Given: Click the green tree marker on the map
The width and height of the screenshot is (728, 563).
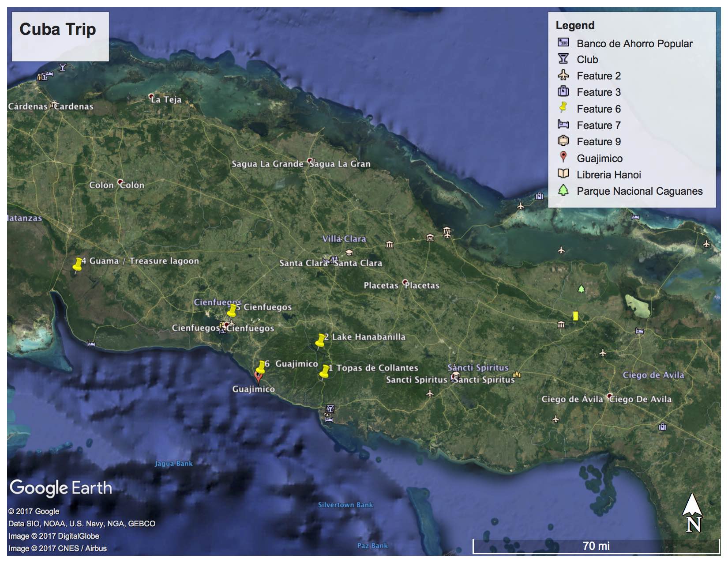Looking at the screenshot, I should 581,289.
